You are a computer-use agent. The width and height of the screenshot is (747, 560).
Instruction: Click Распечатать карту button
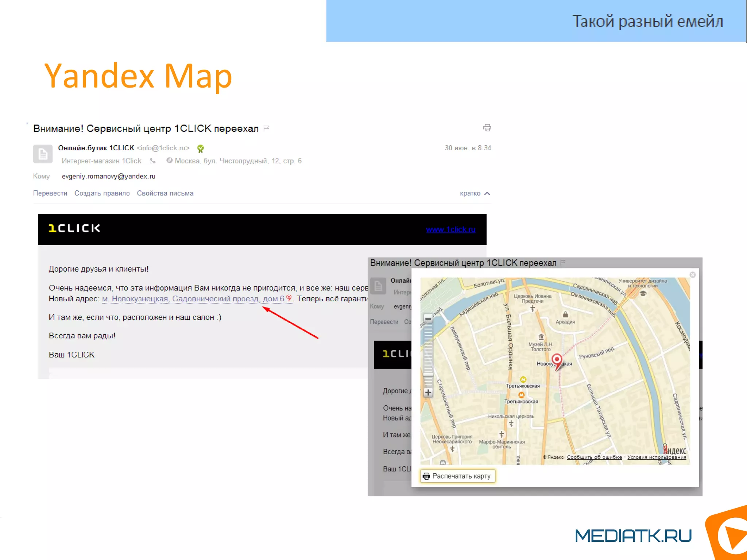458,476
